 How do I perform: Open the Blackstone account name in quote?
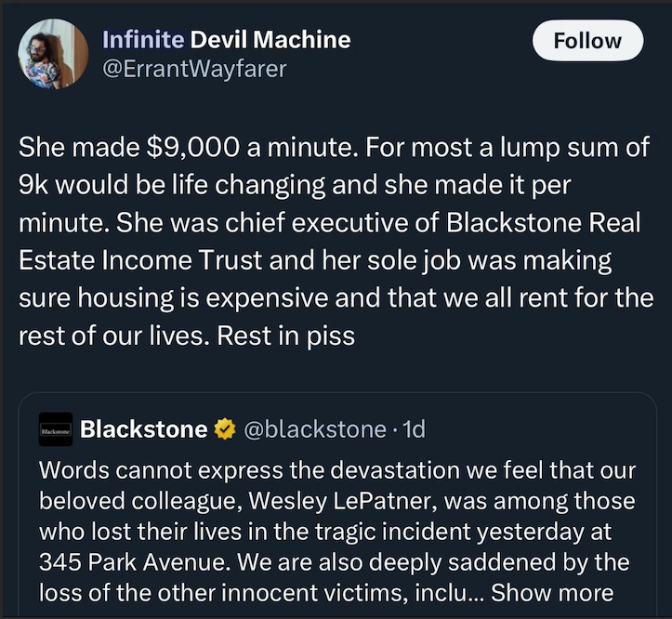click(144, 428)
